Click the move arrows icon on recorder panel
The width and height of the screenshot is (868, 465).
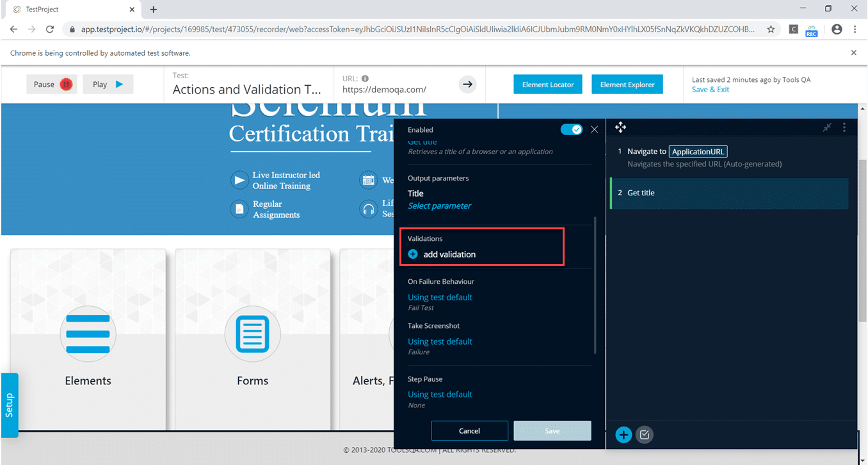(x=620, y=127)
